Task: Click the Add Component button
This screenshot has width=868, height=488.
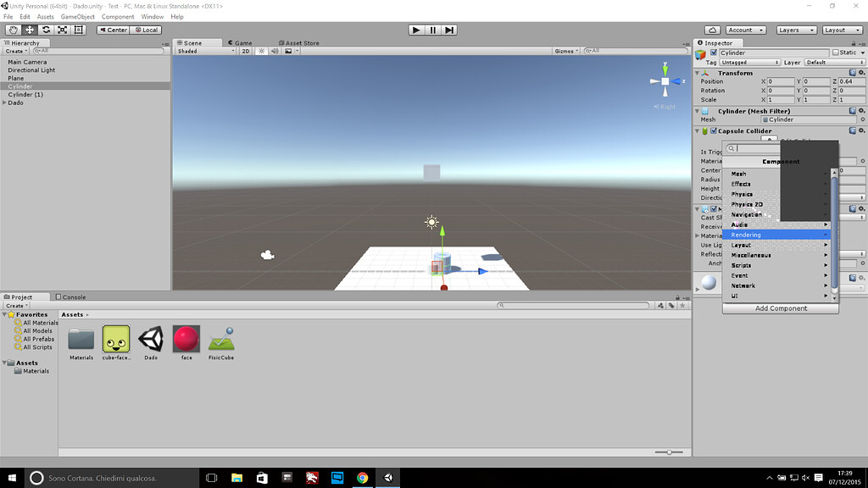Action: [x=779, y=308]
